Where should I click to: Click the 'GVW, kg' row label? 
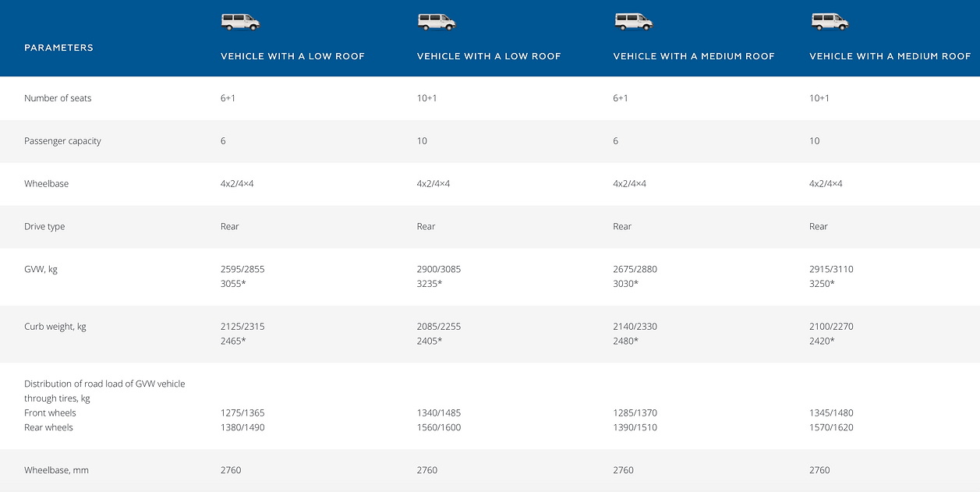[x=41, y=270]
